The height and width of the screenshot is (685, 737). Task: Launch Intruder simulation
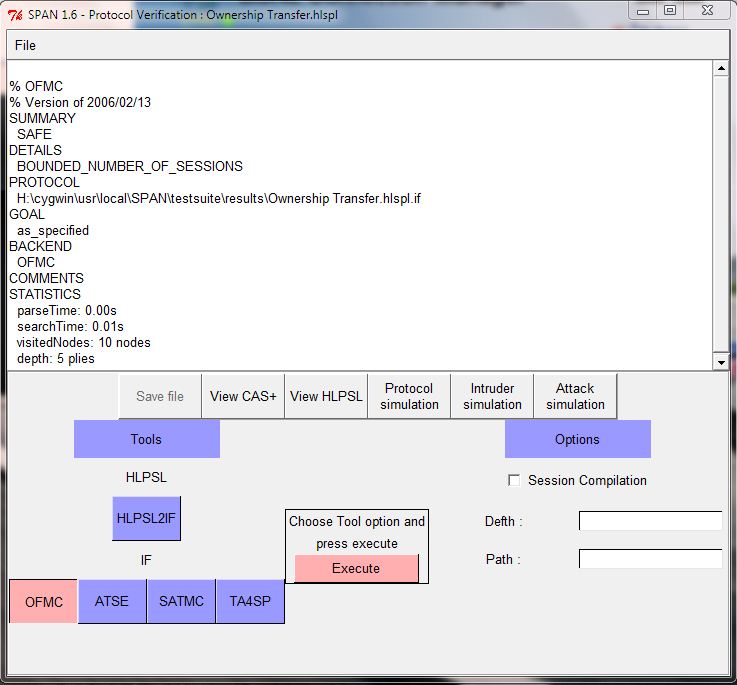coord(492,396)
